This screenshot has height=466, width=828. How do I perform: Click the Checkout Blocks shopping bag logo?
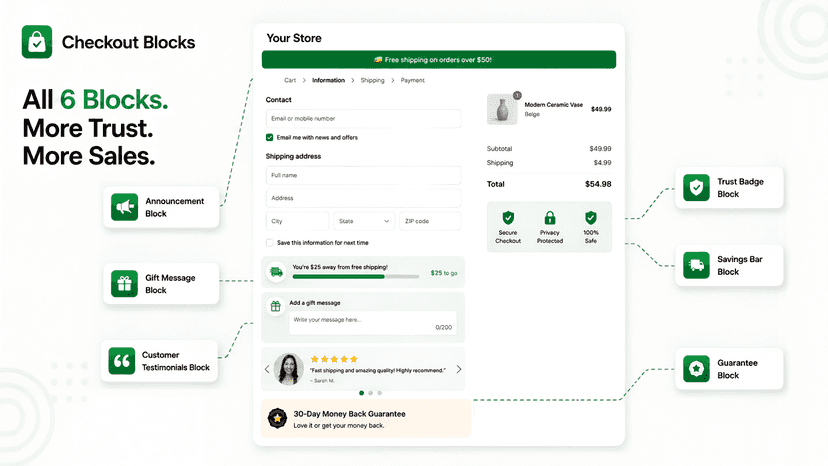(x=37, y=42)
